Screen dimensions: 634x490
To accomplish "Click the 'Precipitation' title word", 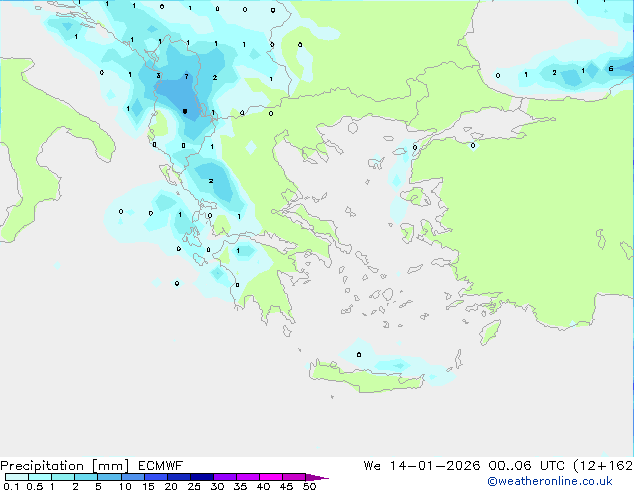I will pos(42,466).
